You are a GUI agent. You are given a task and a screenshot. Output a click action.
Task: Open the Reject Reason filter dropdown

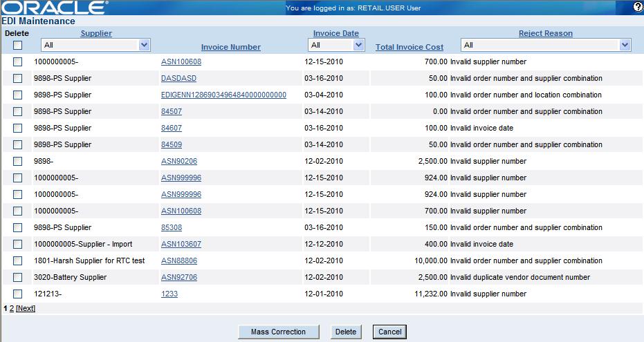point(545,45)
